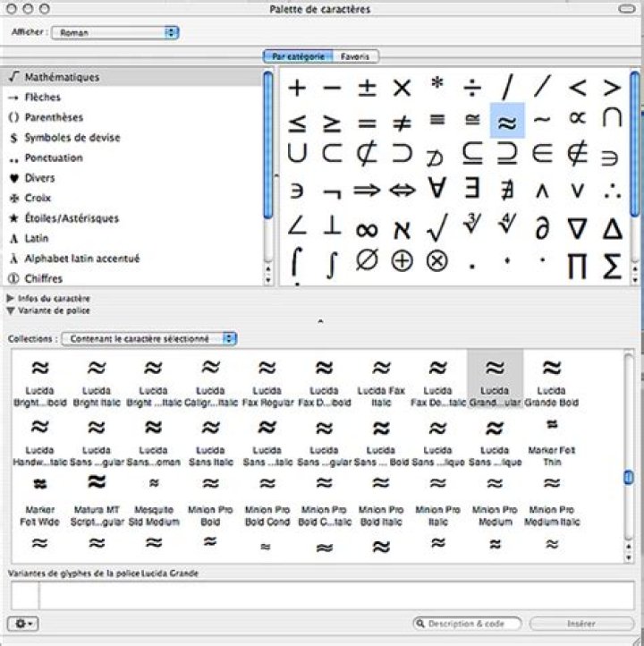The height and width of the screenshot is (646, 644).
Task: Pick the proportional-to symbol
Action: 577,119
